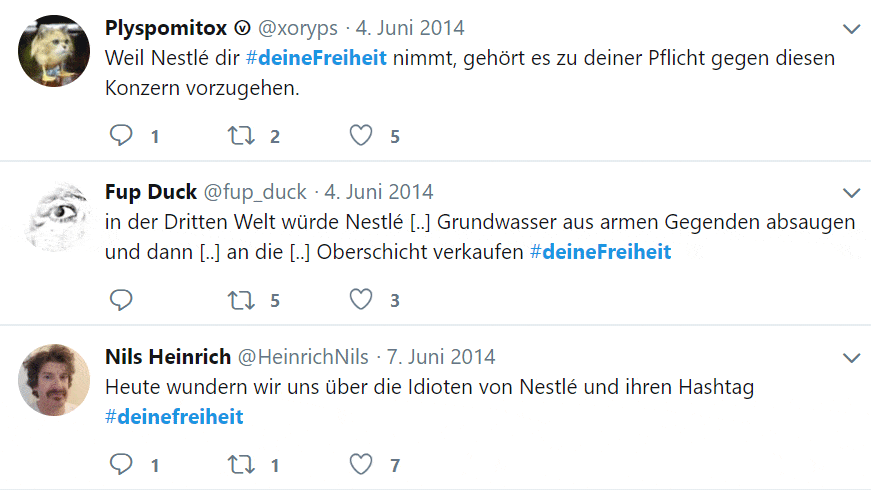Open the 7. Juni 2014 timestamp
The image size is (871, 490).
click(441, 357)
